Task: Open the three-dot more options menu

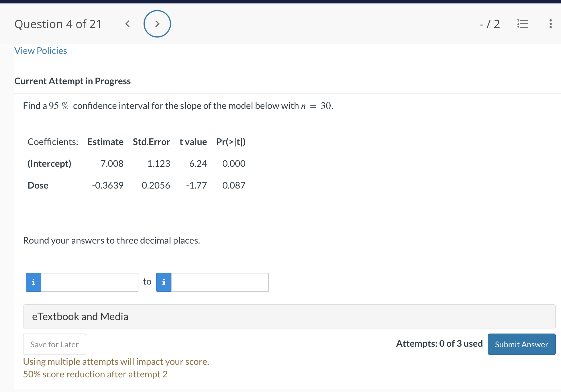Action: coord(550,24)
